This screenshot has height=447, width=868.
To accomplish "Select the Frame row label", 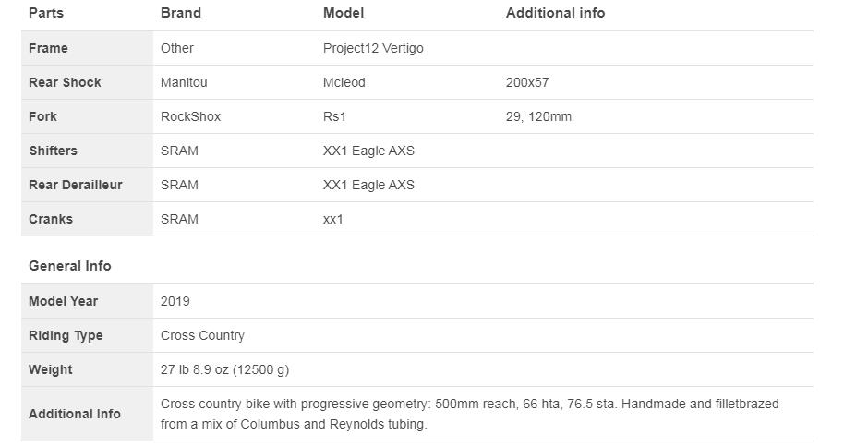I will coord(48,48).
